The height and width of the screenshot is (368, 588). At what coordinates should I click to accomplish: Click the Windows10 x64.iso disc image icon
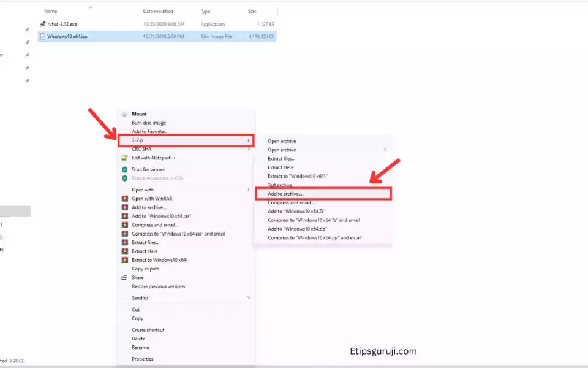(x=43, y=36)
